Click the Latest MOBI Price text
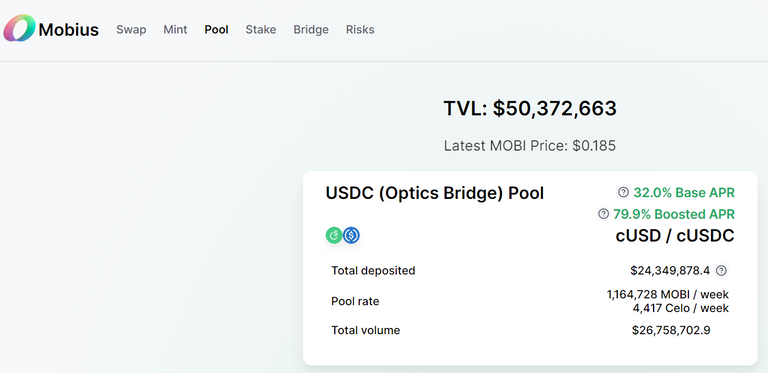Image resolution: width=768 pixels, height=373 pixels. [x=530, y=146]
